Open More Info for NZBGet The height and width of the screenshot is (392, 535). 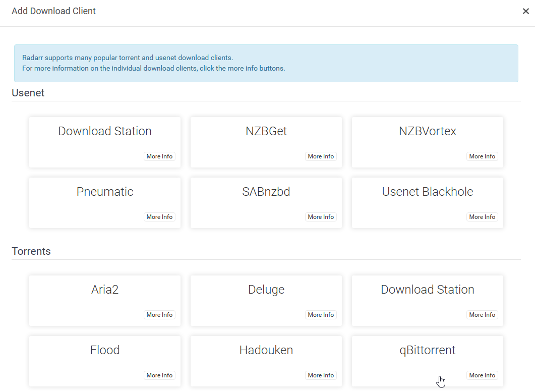321,156
